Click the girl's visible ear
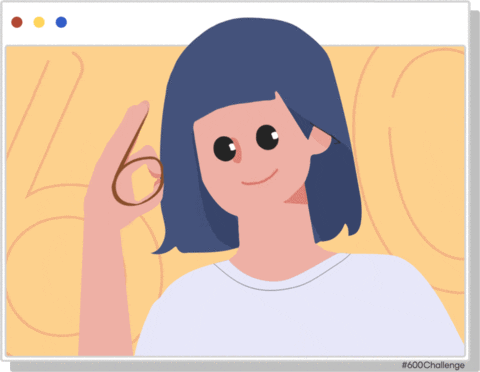 (320, 140)
